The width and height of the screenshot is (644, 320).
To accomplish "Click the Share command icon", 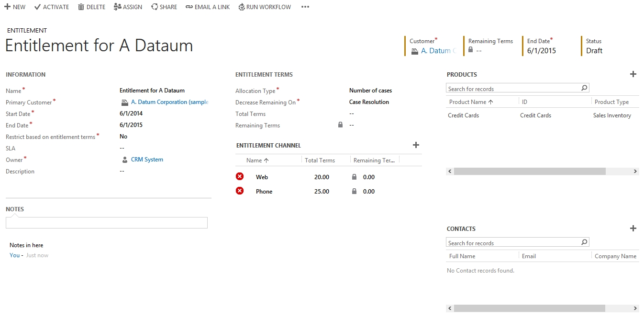I will coord(155,7).
